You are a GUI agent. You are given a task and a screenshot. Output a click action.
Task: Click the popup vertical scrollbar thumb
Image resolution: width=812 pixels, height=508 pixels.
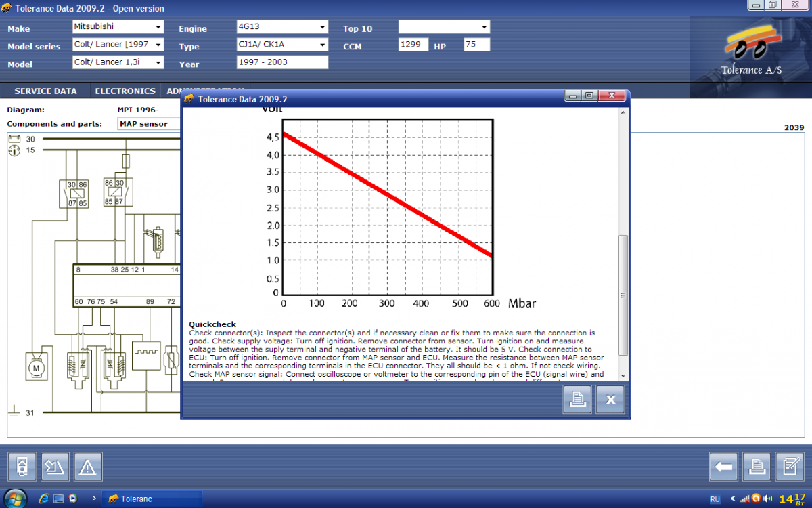pyautogui.click(x=624, y=295)
